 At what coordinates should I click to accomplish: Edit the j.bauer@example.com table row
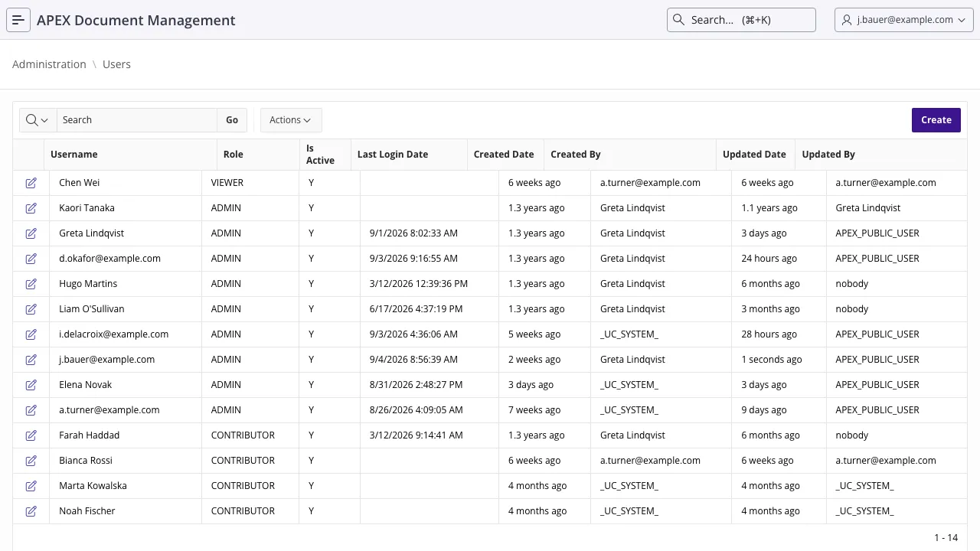[31, 360]
